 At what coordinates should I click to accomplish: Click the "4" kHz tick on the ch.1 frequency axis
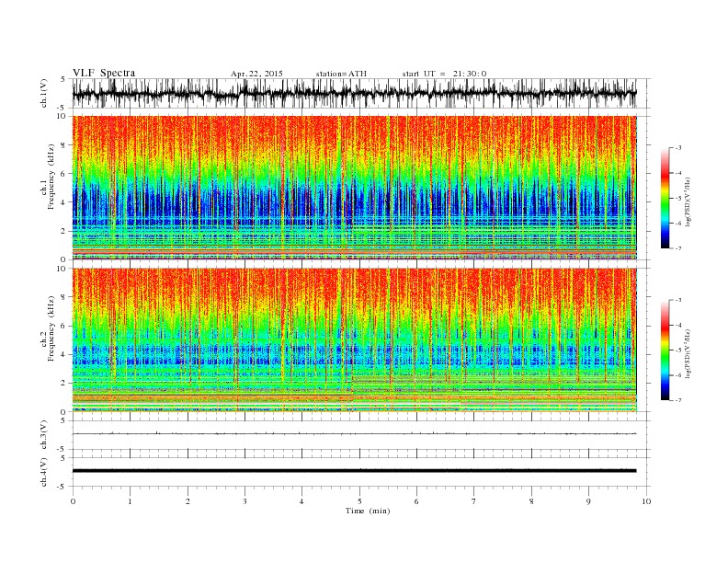[x=64, y=202]
